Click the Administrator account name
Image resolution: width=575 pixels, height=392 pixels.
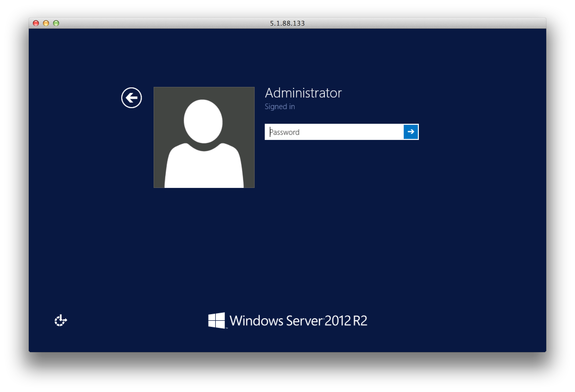[303, 93]
